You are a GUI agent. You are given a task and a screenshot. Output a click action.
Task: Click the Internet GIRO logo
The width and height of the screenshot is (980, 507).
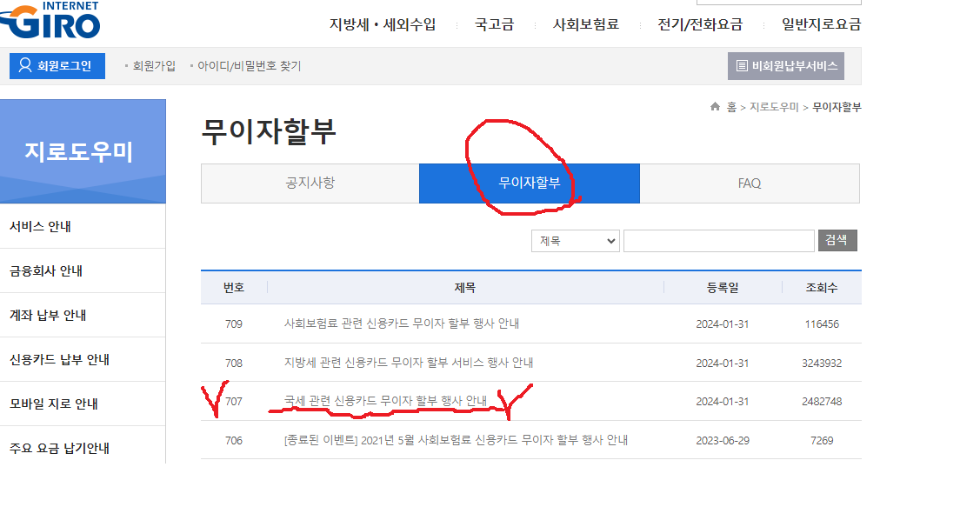click(x=50, y=20)
